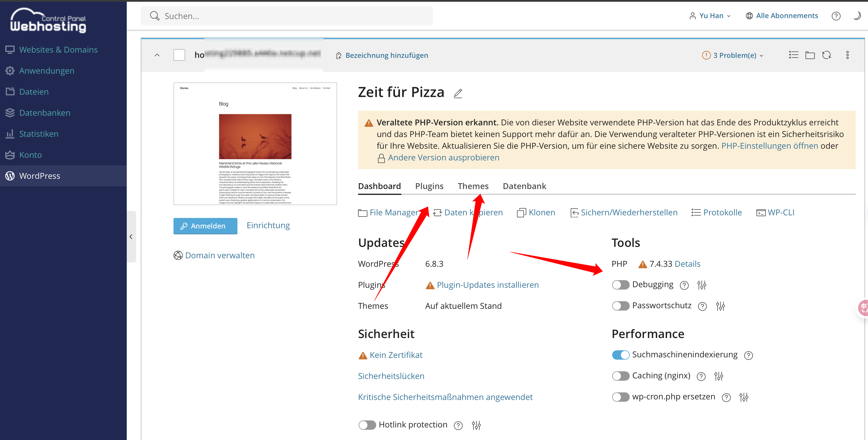This screenshot has width=868, height=440.
Task: Switch to the Plugins tab
Action: click(429, 186)
